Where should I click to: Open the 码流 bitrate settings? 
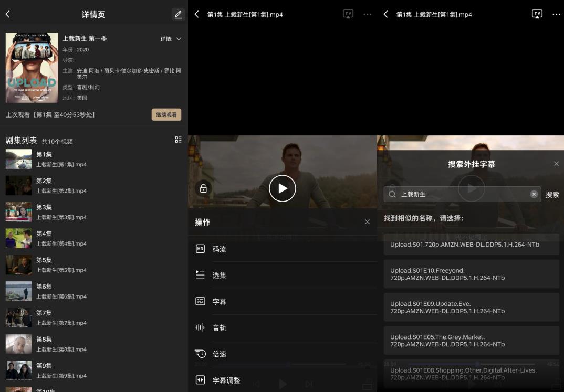click(219, 249)
